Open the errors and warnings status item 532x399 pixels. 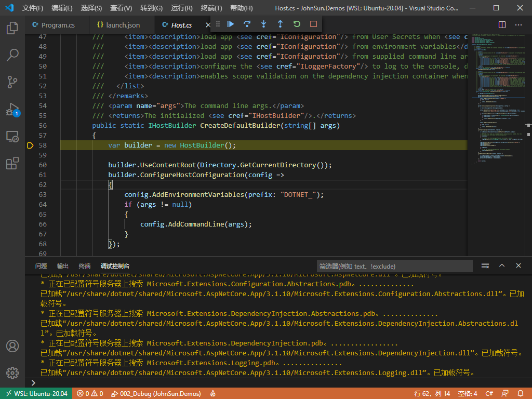coord(90,394)
